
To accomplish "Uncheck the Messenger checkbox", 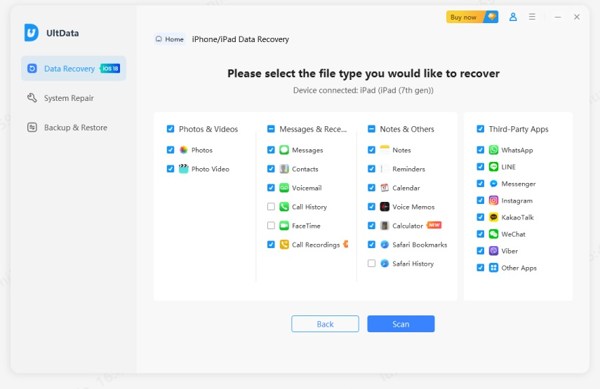I will click(x=480, y=183).
